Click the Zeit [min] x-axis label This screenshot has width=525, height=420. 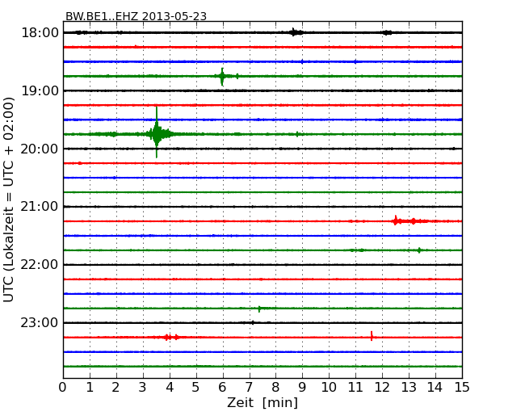[262, 402]
